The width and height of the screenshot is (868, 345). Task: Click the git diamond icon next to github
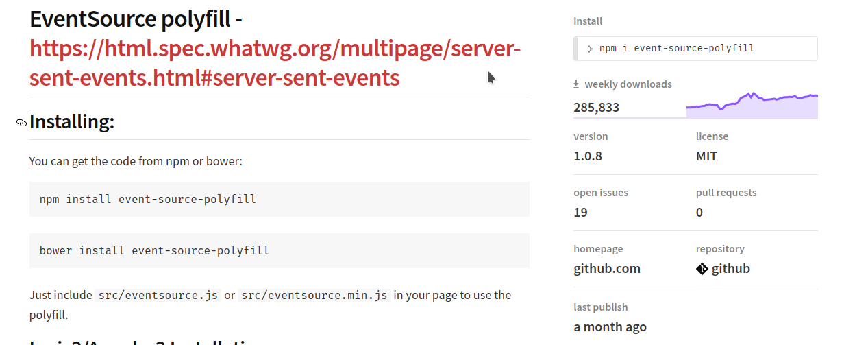pos(702,269)
